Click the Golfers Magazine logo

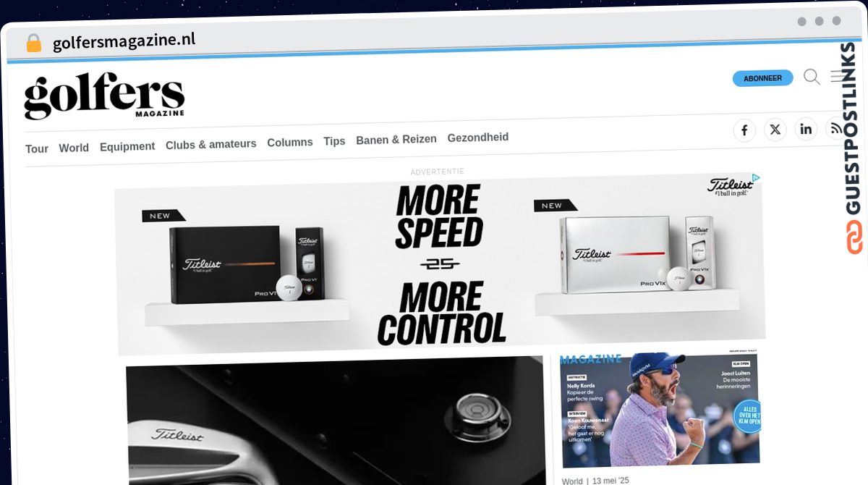tap(104, 96)
